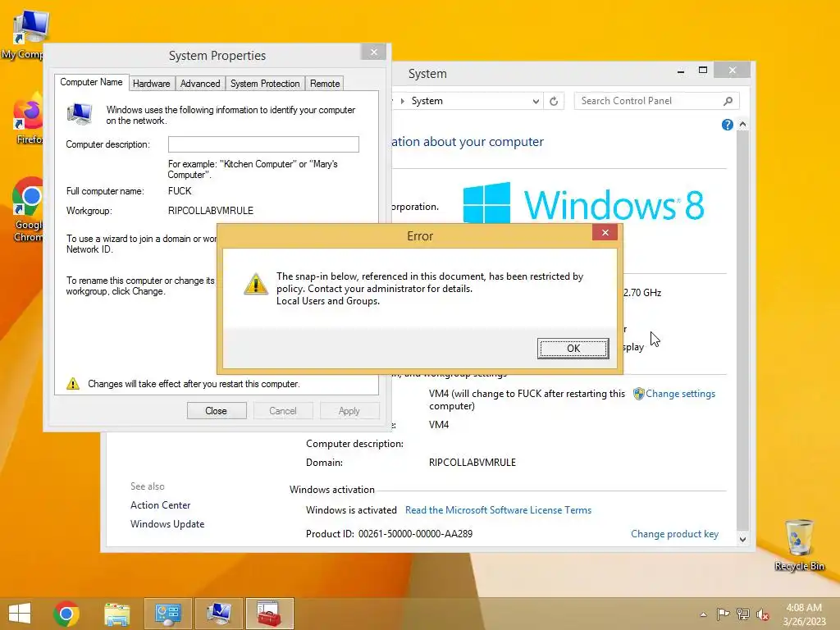Click the network tray icon
Screen dimensions: 840x630
[x=742, y=614]
